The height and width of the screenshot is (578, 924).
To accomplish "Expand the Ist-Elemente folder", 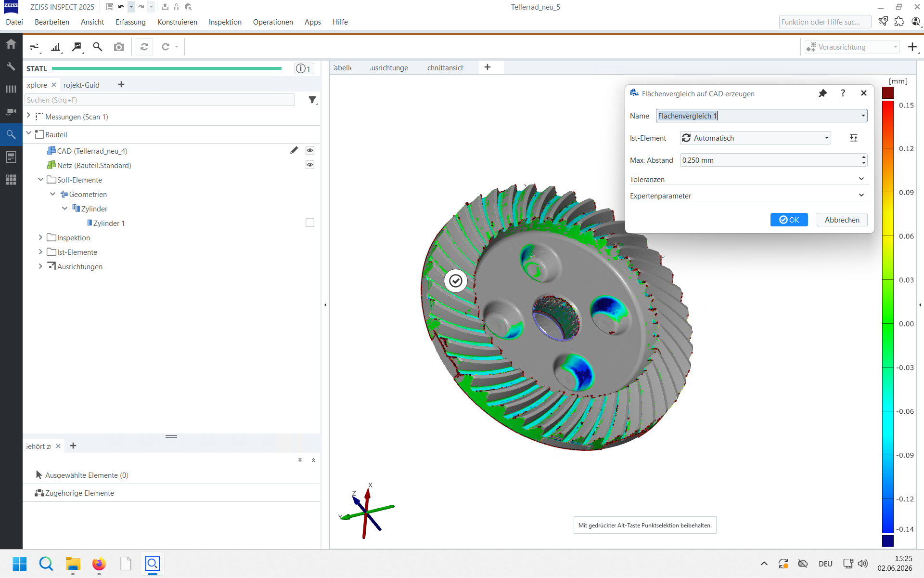I will tap(41, 251).
